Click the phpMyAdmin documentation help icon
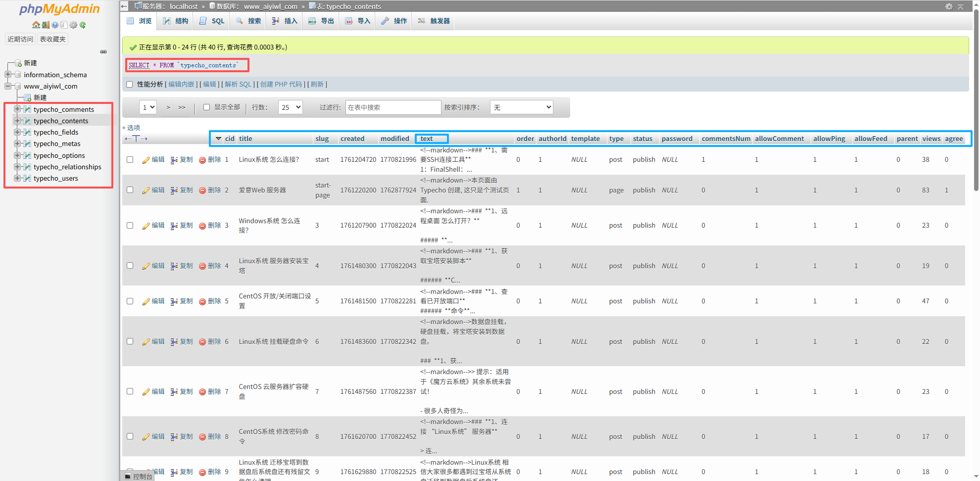This screenshot has width=980, height=481. click(x=55, y=25)
